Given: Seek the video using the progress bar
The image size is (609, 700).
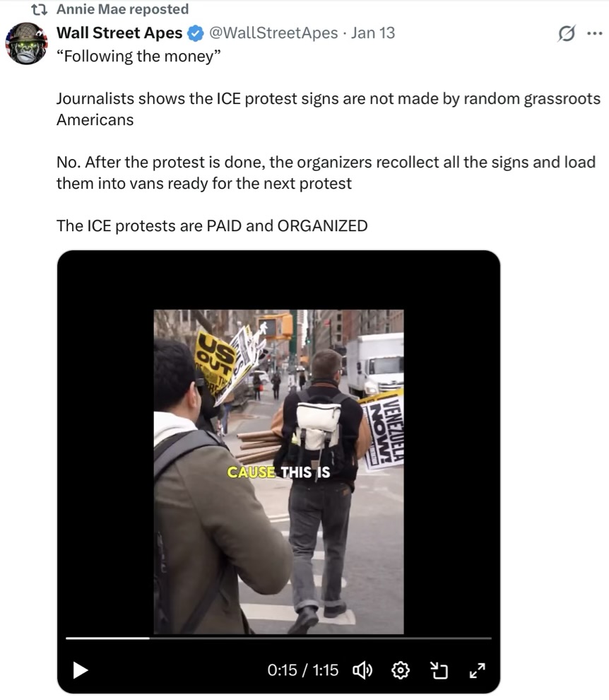Looking at the screenshot, I should [x=278, y=638].
